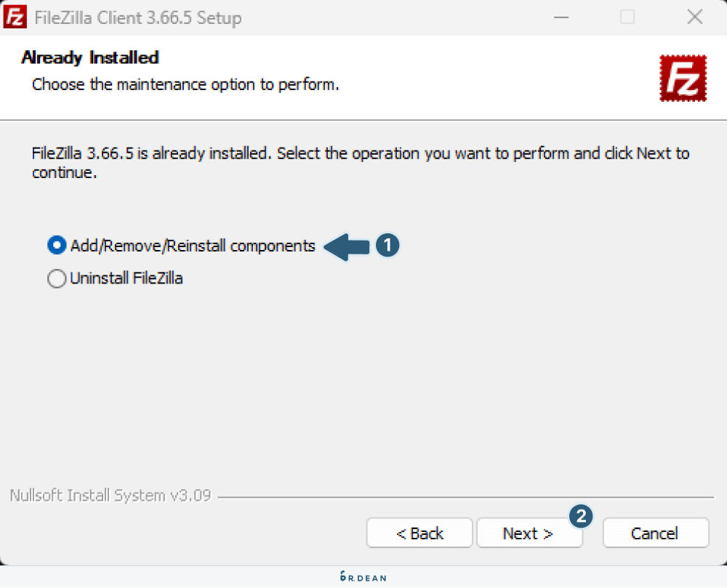Cancel the FileZilla setup

click(x=654, y=533)
